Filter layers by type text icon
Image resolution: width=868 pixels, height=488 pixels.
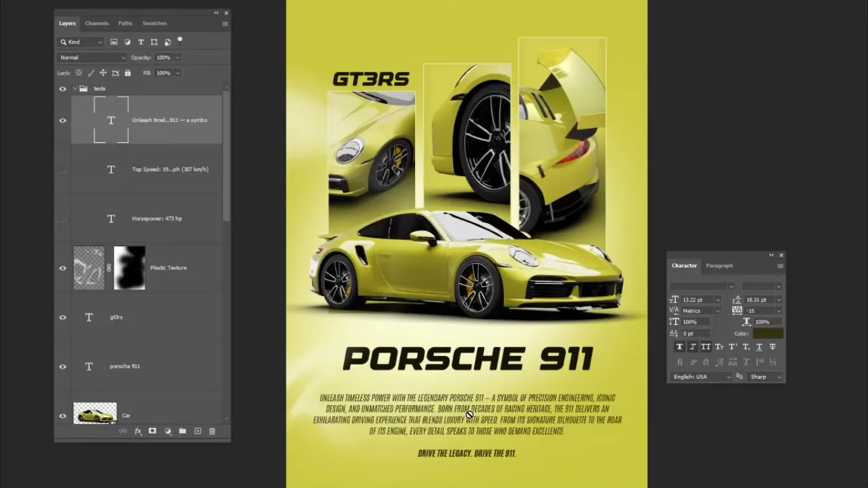click(x=140, y=41)
